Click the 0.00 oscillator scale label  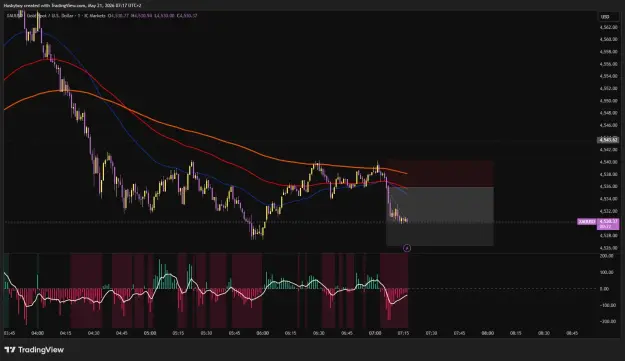(x=604, y=288)
